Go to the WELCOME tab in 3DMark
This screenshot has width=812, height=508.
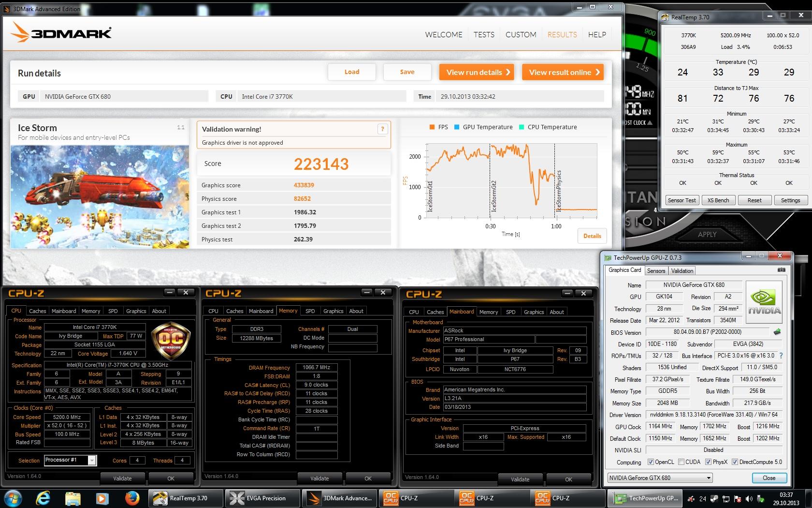[x=444, y=35]
